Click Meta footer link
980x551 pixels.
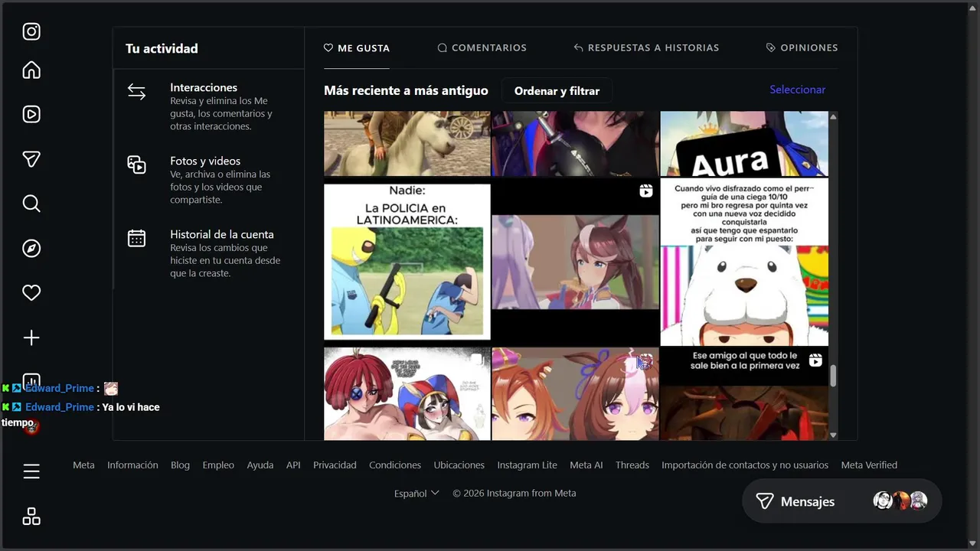tap(83, 465)
